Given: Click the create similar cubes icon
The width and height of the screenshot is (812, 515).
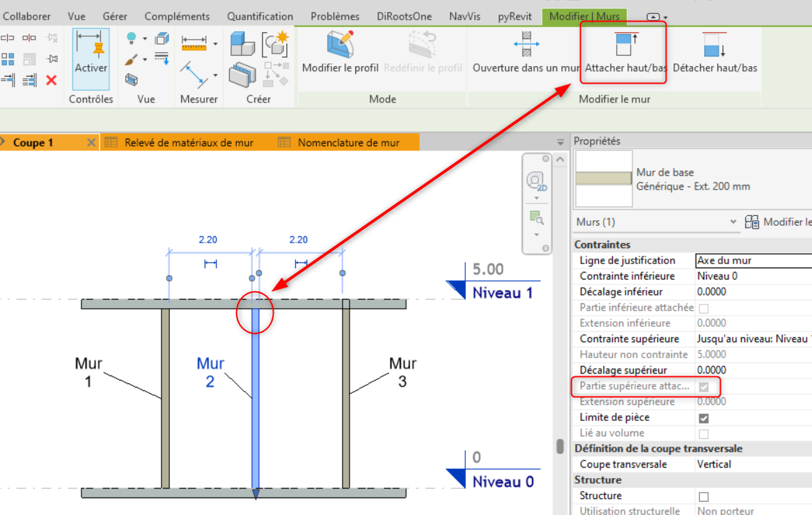Looking at the screenshot, I should coord(242,43).
